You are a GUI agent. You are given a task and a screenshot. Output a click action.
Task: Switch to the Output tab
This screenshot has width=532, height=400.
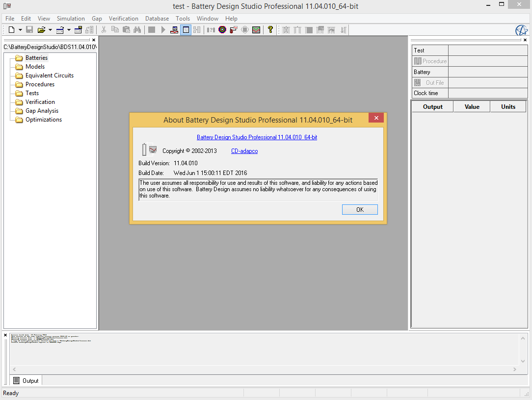26,381
